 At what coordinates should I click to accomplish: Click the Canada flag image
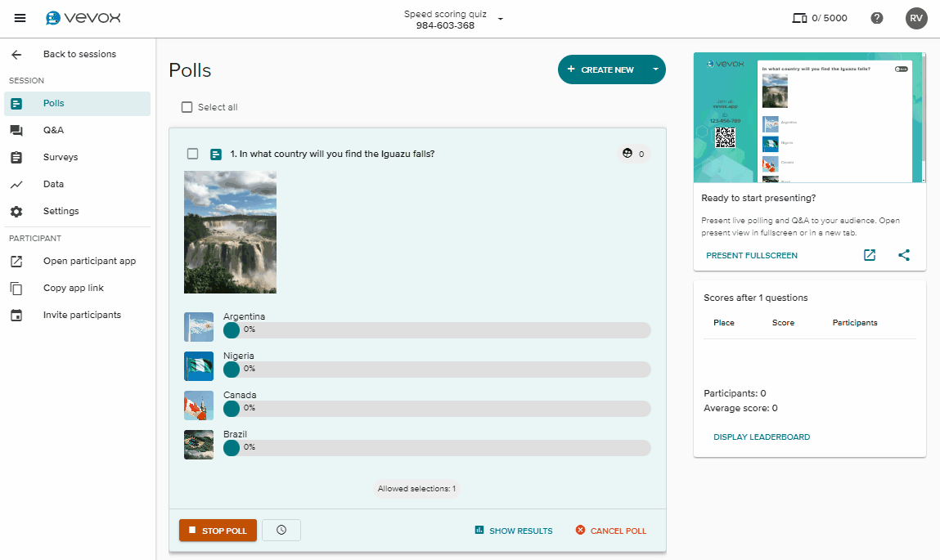click(x=199, y=405)
